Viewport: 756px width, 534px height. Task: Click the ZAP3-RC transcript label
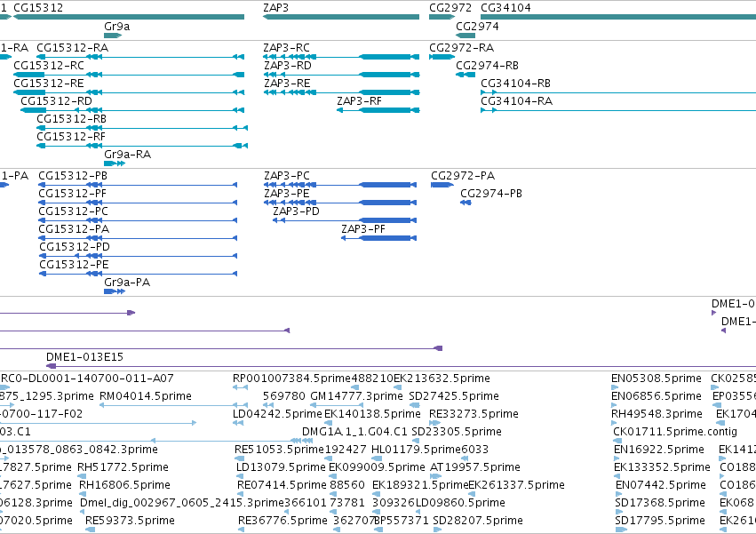click(x=286, y=48)
